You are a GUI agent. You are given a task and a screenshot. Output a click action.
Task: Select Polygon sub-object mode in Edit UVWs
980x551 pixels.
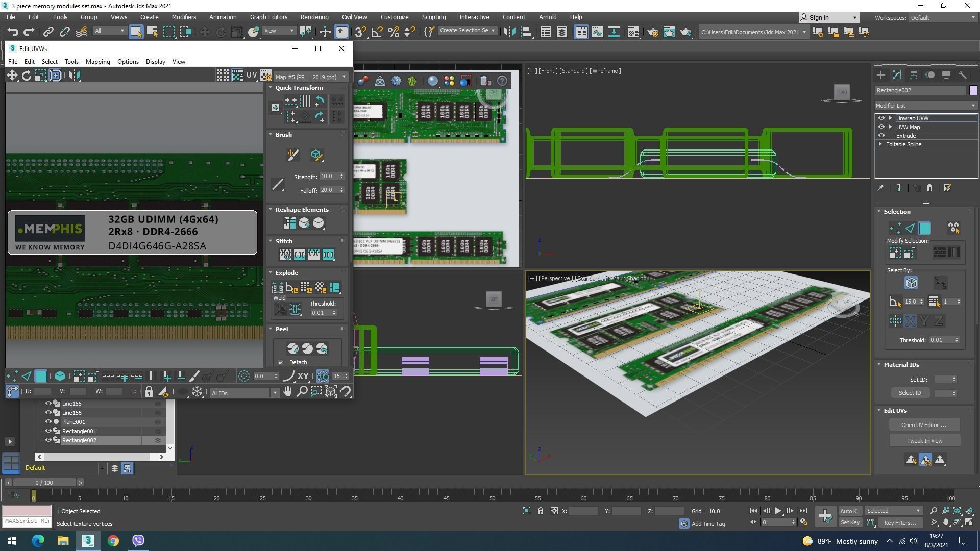tap(41, 377)
